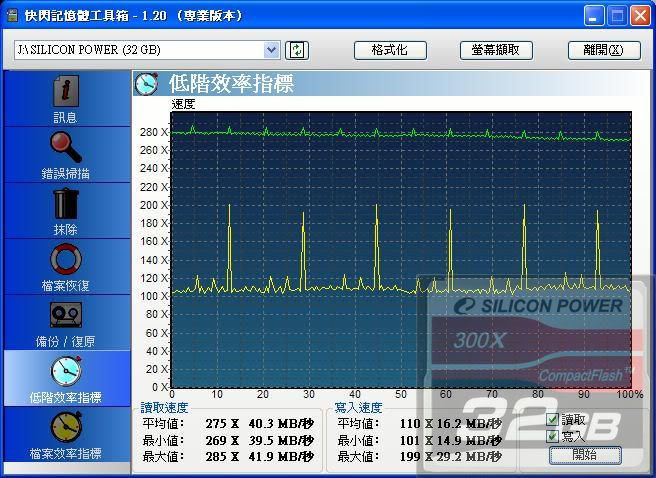Click the read minimum 39.5 MB/秒 value
656x478 pixels.
tap(281, 440)
